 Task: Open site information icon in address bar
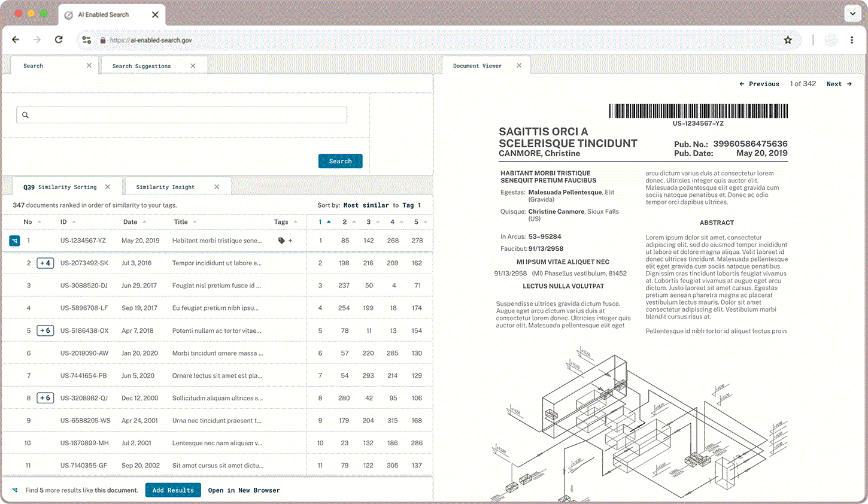(87, 40)
